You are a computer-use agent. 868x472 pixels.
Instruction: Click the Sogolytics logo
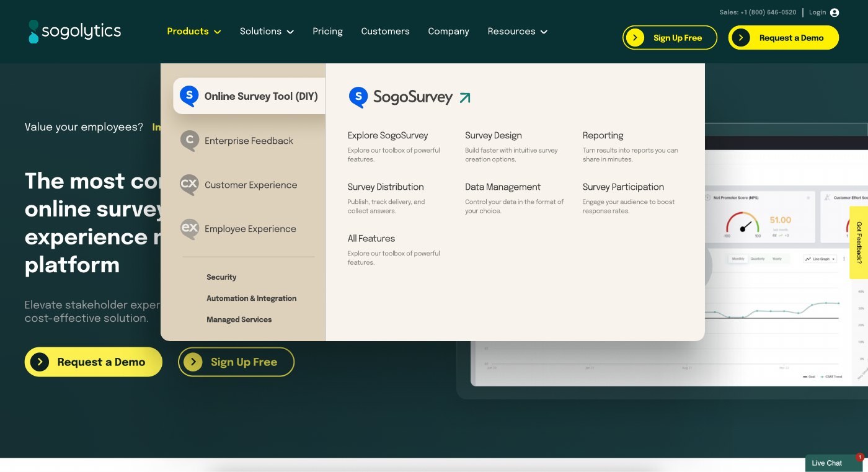point(74,32)
